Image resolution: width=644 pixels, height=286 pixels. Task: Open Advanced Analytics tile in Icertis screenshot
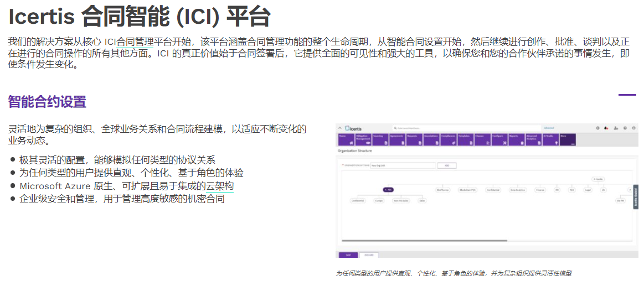tap(533, 139)
